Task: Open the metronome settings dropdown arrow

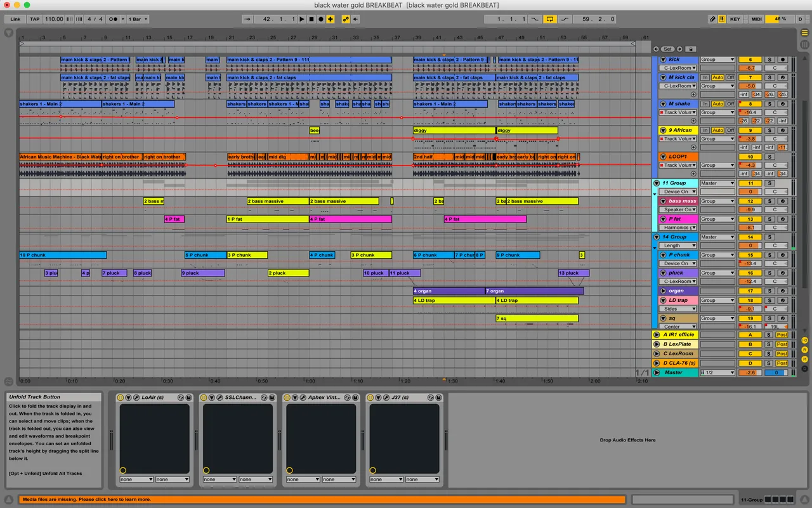Action: [x=122, y=19]
